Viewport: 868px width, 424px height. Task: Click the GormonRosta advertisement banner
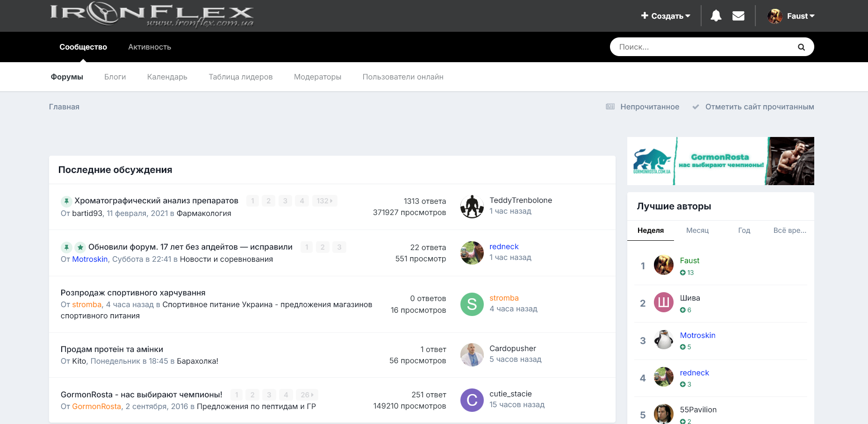720,161
